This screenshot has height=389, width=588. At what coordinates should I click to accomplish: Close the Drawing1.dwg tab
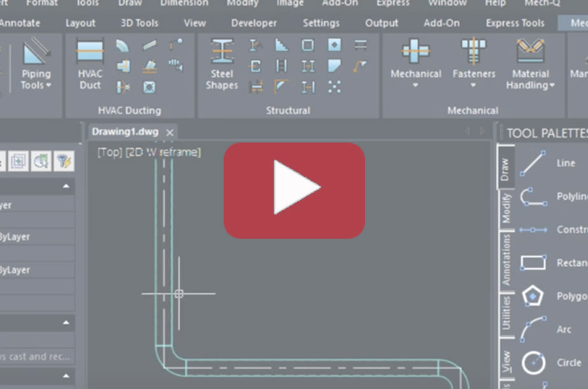pyautogui.click(x=169, y=132)
